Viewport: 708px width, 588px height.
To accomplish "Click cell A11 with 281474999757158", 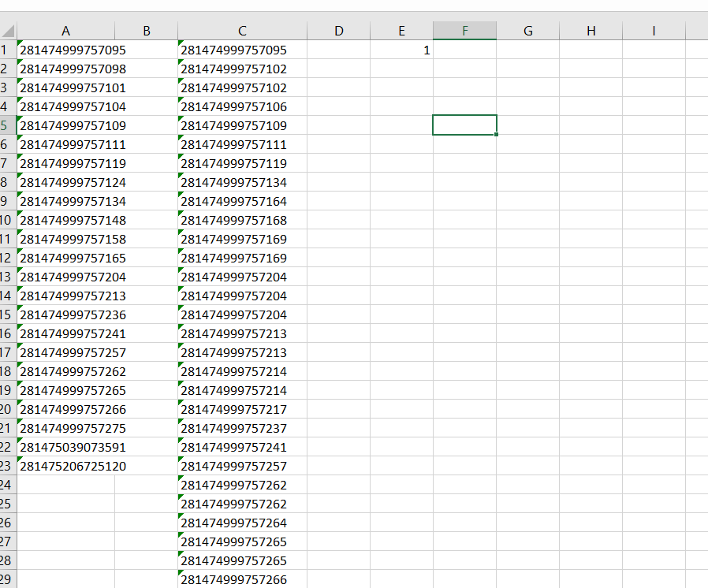I will [x=66, y=239].
